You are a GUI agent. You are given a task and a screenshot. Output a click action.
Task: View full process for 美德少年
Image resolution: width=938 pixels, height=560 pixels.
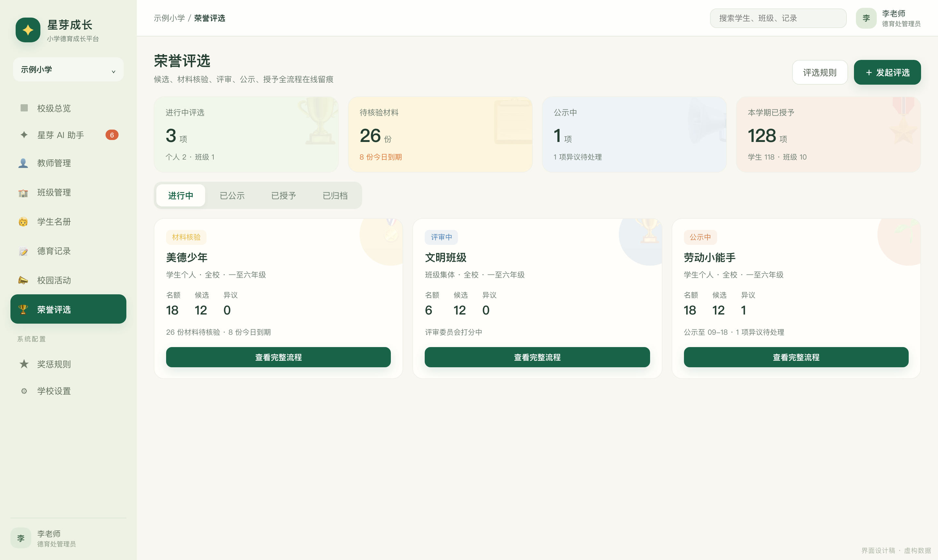(x=278, y=357)
